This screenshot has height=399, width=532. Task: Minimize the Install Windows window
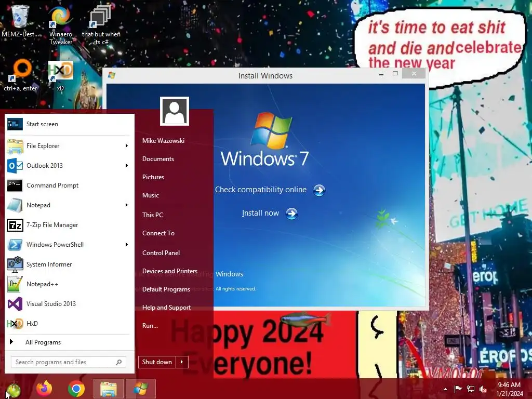381,74
